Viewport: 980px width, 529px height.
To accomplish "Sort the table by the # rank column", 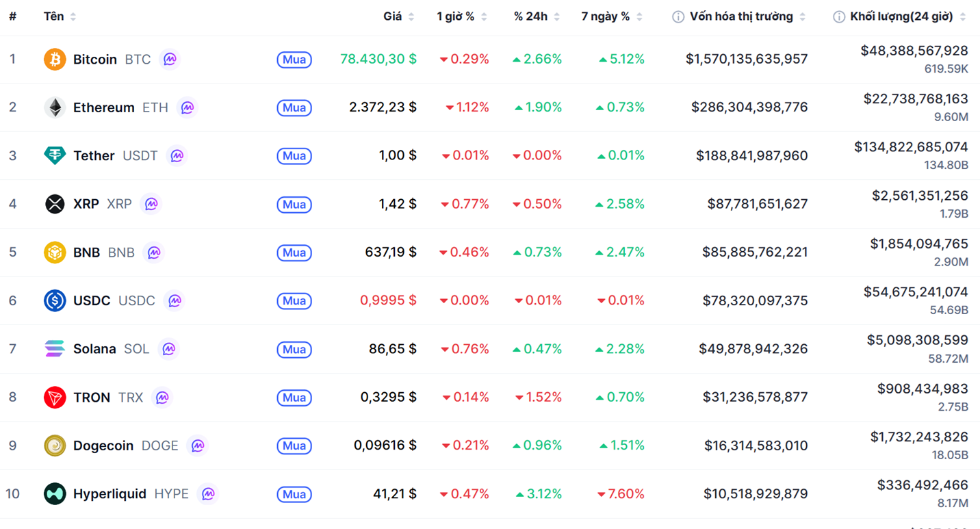I will click(x=12, y=16).
